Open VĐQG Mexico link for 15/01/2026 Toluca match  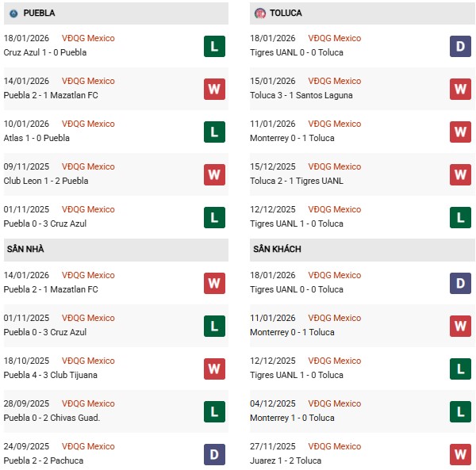pyautogui.click(x=335, y=81)
